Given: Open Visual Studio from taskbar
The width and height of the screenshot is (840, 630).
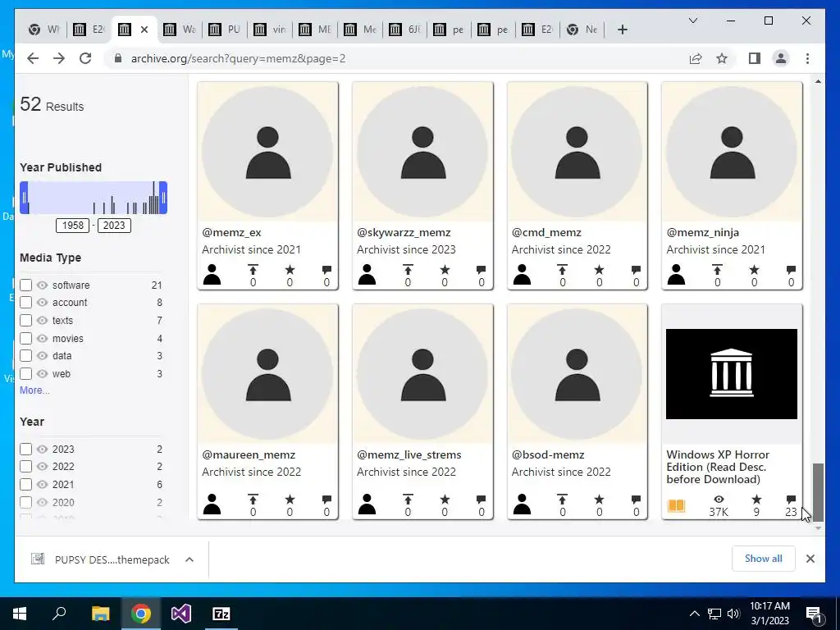Looking at the screenshot, I should [181, 614].
